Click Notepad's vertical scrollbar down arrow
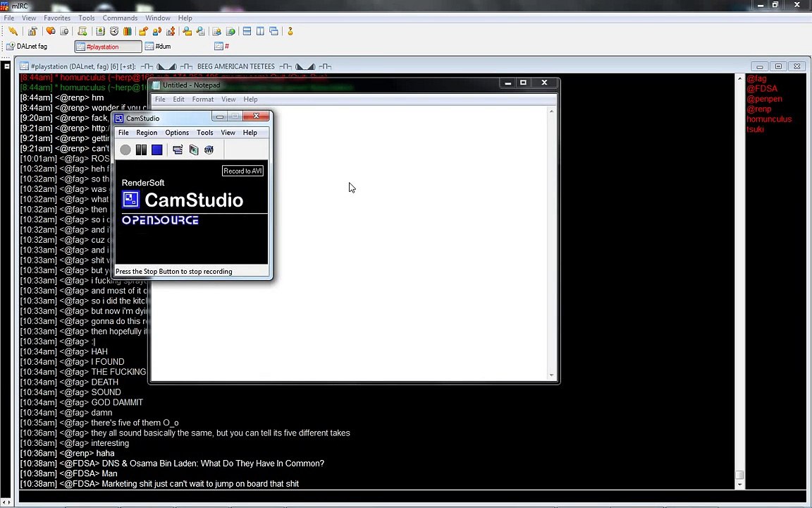This screenshot has height=508, width=812. coord(551,375)
